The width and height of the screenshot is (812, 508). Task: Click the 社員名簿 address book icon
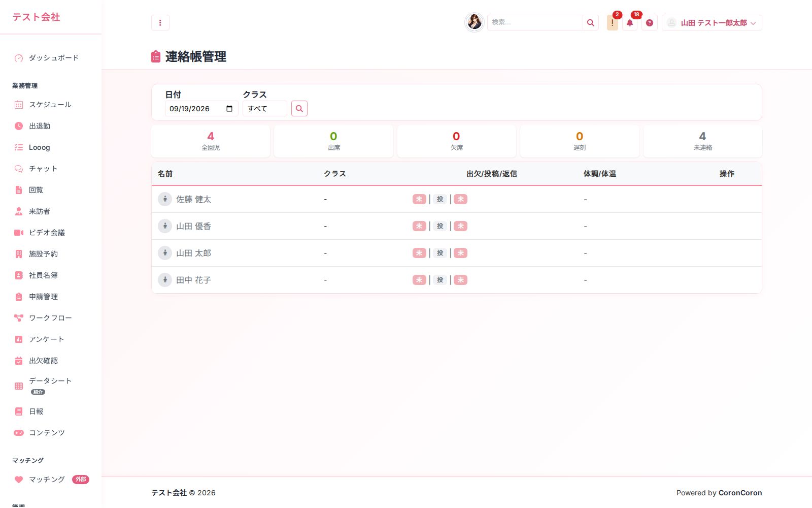click(19, 275)
